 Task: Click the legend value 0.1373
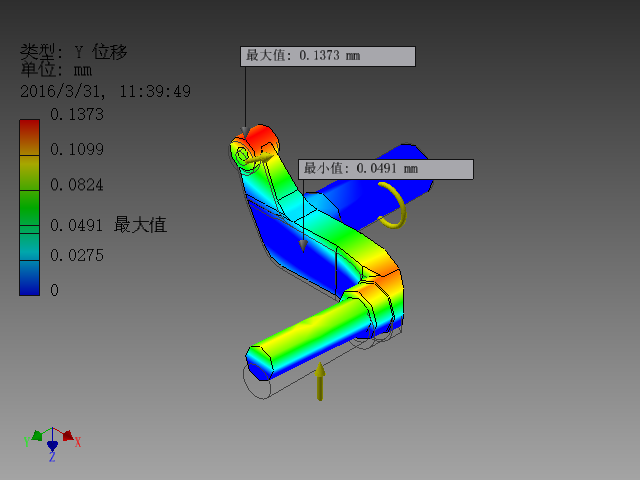point(77,114)
